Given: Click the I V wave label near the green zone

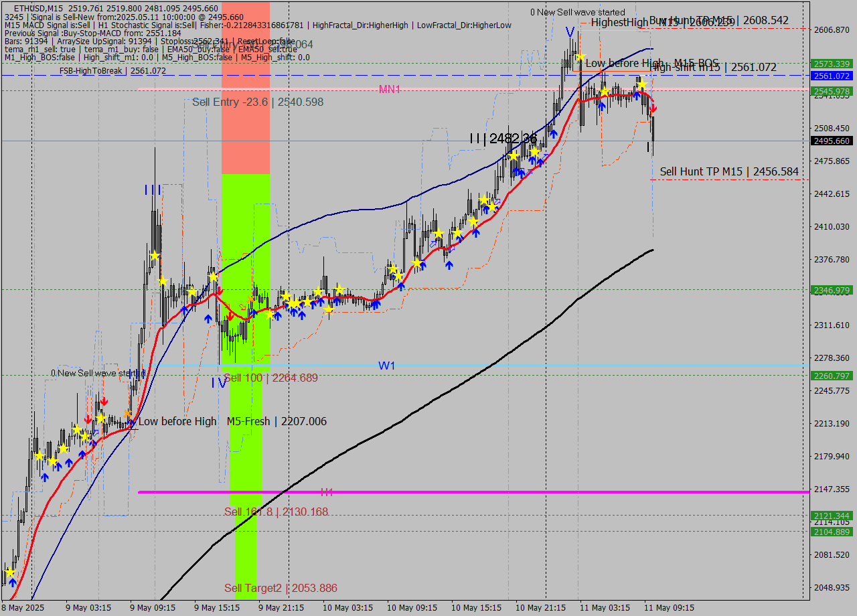Looking at the screenshot, I should (x=218, y=384).
